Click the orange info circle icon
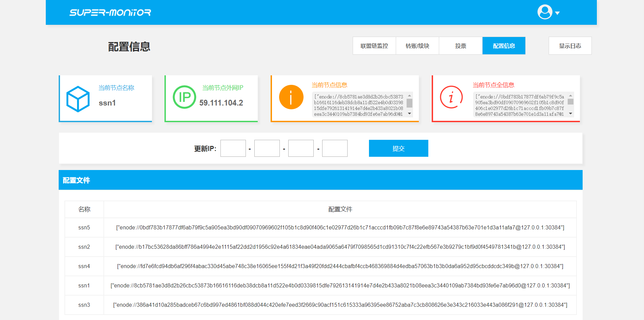The image size is (644, 320). click(x=291, y=97)
